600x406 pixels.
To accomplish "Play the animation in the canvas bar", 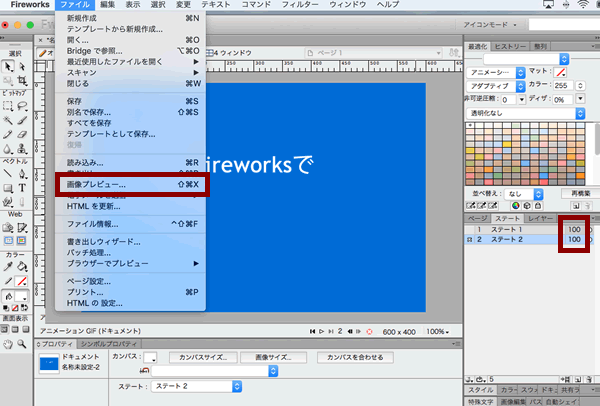I will [x=322, y=331].
